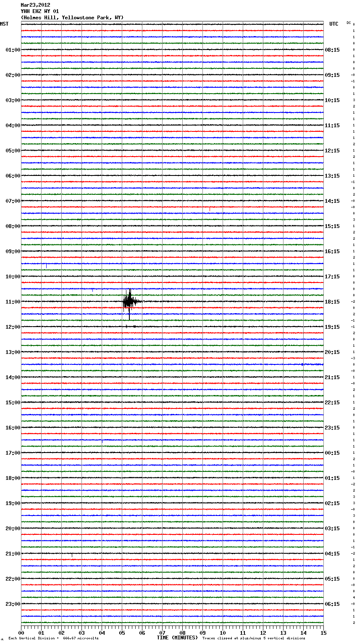Image resolution: width=357 pixels, height=644 pixels.
Task: Click the Each Vertical Division microvolts note
Action: (x=54, y=639)
